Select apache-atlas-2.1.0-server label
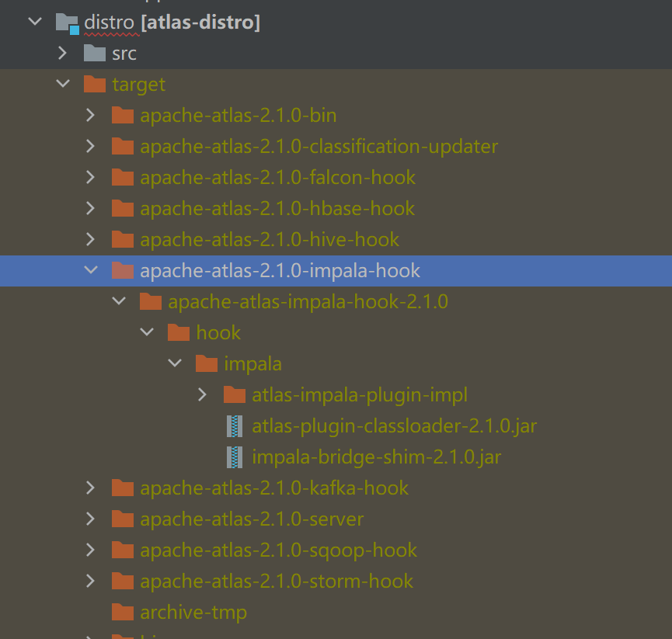The width and height of the screenshot is (672, 639). click(x=252, y=519)
